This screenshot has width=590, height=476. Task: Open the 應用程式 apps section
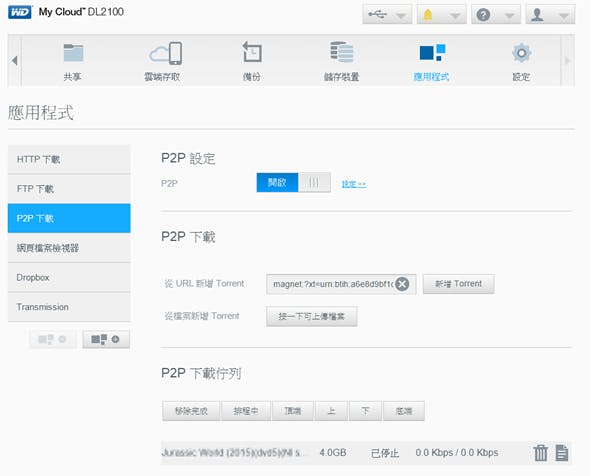[x=431, y=61]
